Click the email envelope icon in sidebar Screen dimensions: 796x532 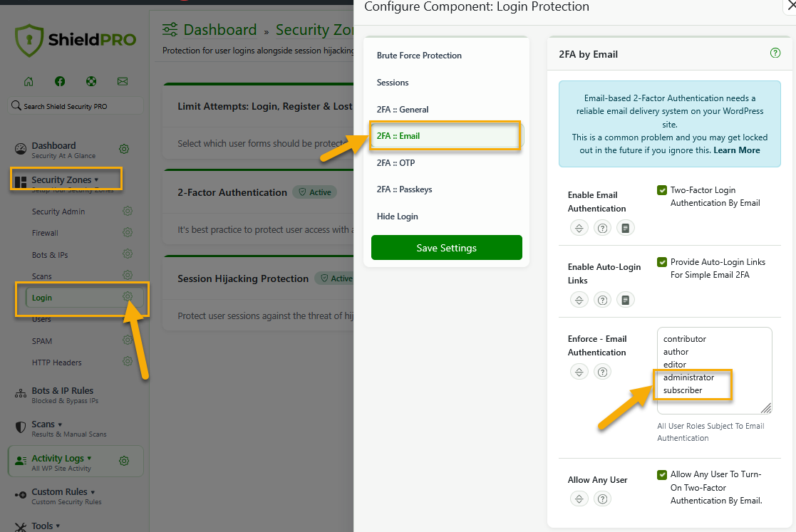point(123,81)
